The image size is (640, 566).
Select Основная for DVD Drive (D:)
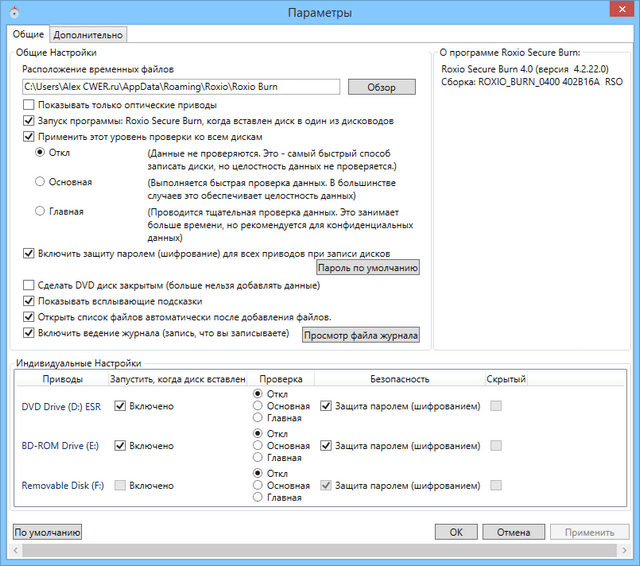tap(258, 406)
